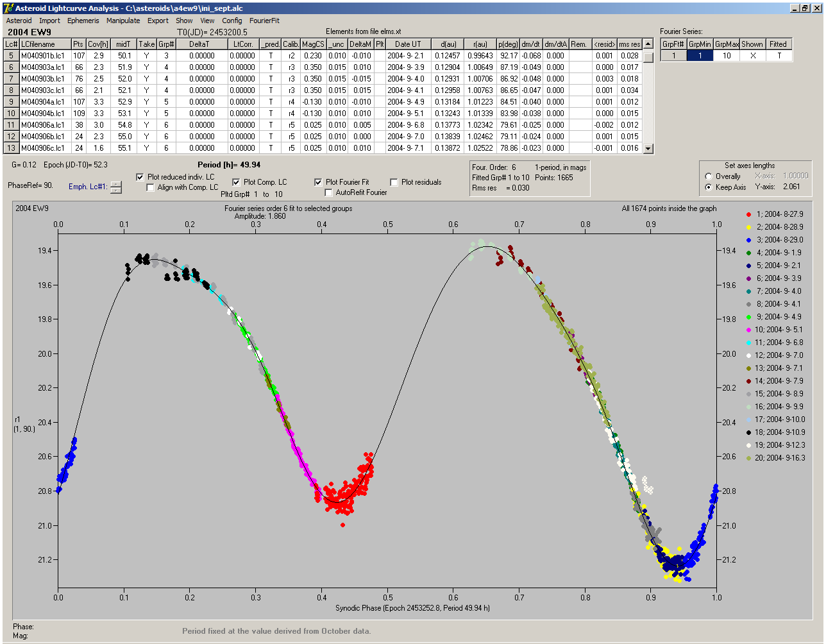The height and width of the screenshot is (644, 826).
Task: Click the Date UT column header
Action: (x=408, y=44)
